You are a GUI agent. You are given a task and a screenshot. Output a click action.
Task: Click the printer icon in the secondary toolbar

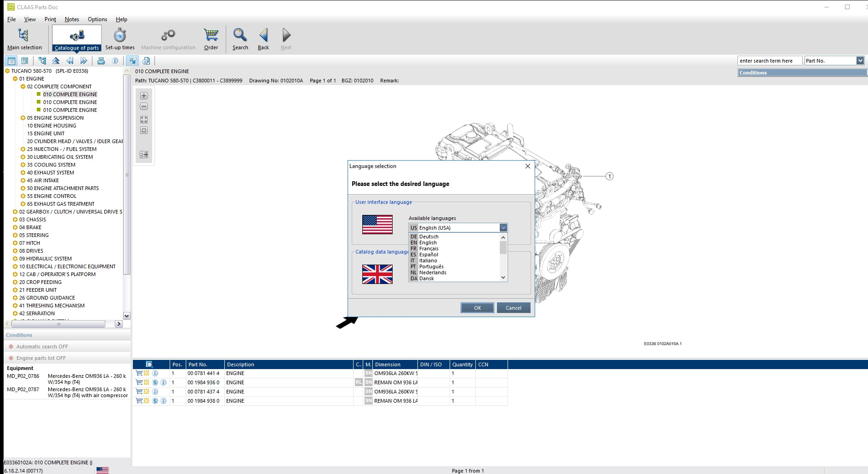pos(101,61)
